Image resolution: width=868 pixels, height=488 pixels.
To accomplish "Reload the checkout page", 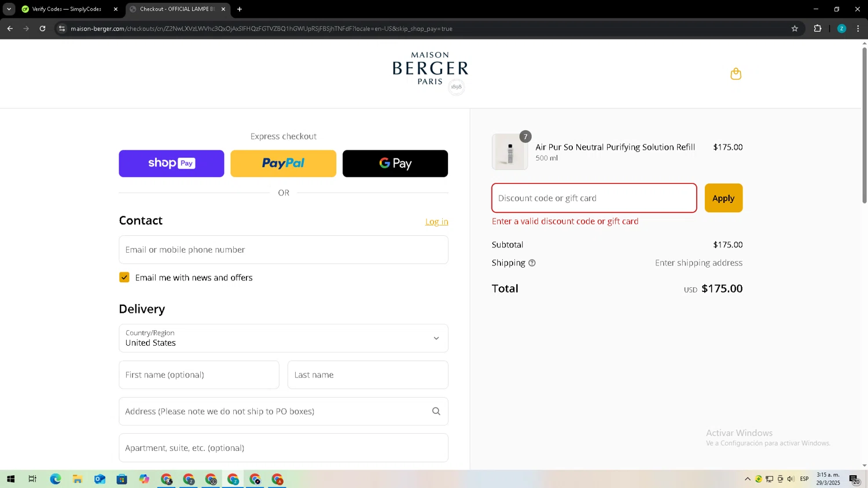I will [x=42, y=28].
